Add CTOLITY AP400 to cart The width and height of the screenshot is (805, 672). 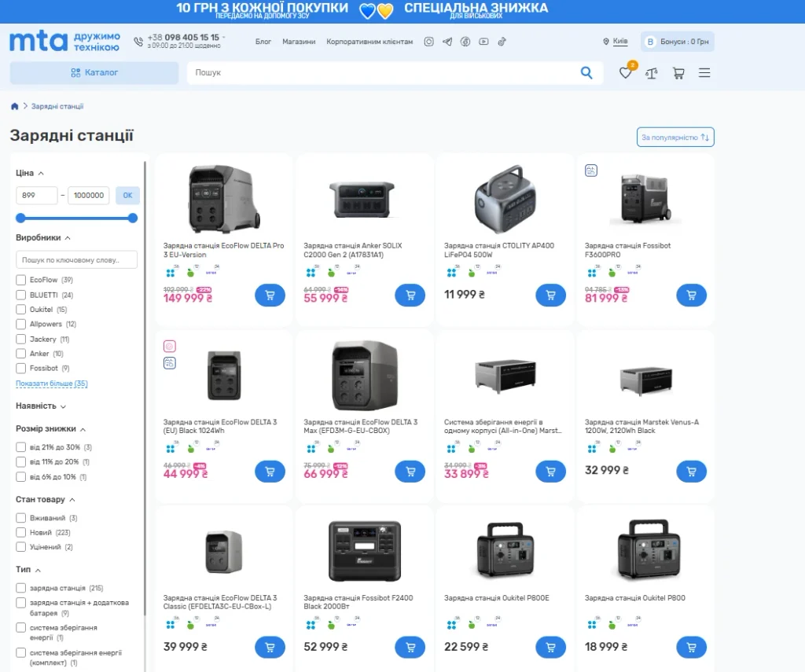[551, 296]
